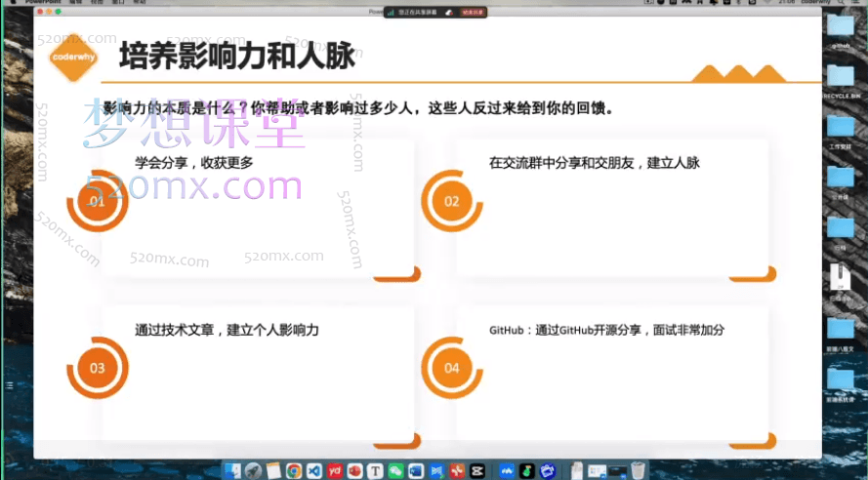This screenshot has width=868, height=480.
Task: Click the orange 02 circle badge
Action: (x=452, y=201)
